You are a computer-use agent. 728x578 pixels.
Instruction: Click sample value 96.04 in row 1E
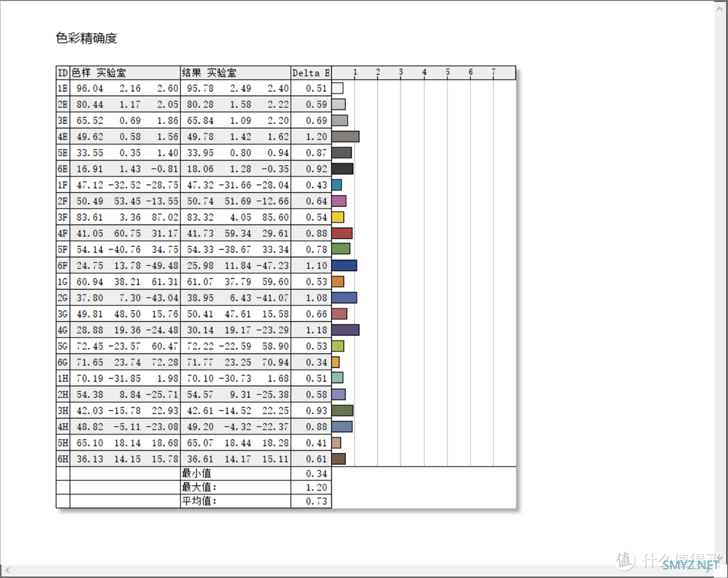[x=90, y=88]
